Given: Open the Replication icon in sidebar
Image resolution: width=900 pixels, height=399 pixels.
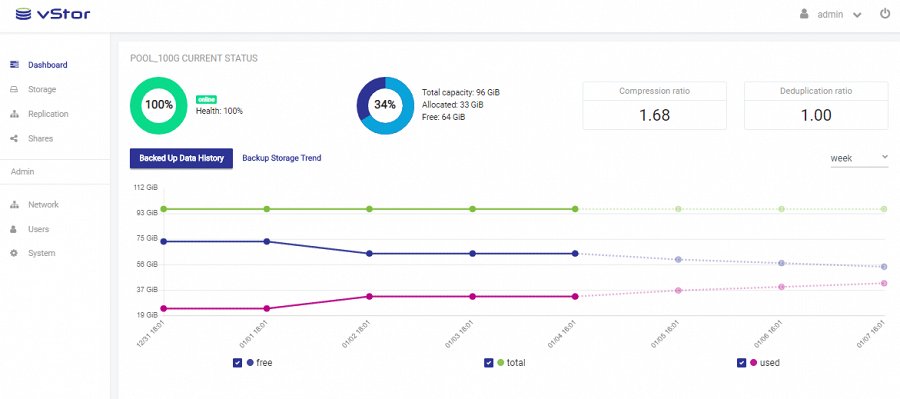Looking at the screenshot, I should (15, 114).
